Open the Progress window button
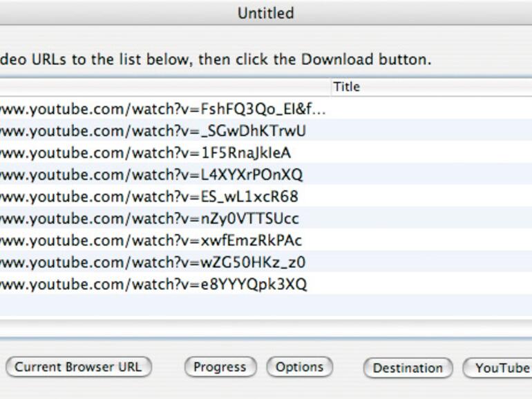Image resolution: width=532 pixels, height=399 pixels. point(220,367)
